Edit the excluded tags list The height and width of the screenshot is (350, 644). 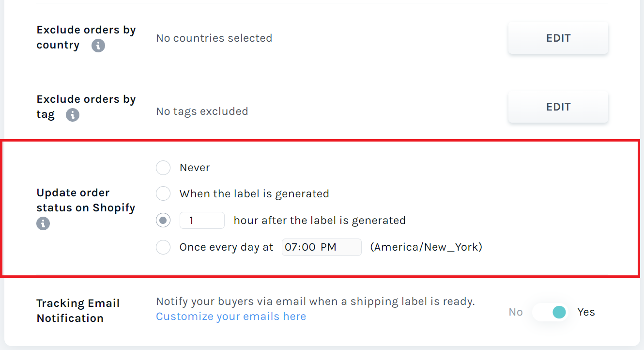pyautogui.click(x=558, y=107)
